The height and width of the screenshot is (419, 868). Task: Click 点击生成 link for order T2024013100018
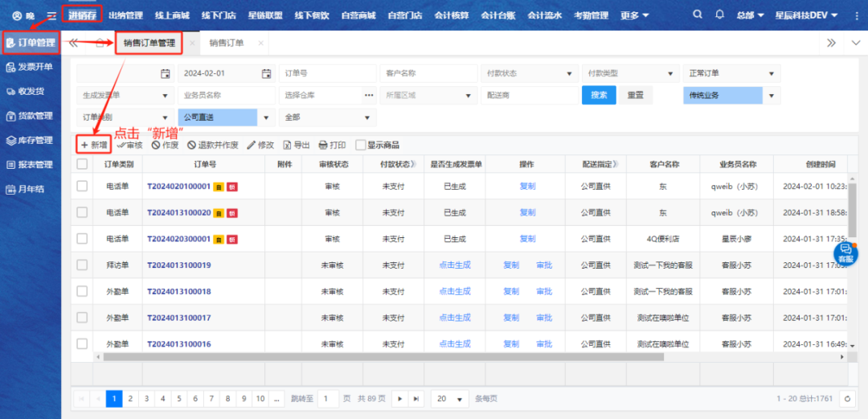click(x=455, y=291)
